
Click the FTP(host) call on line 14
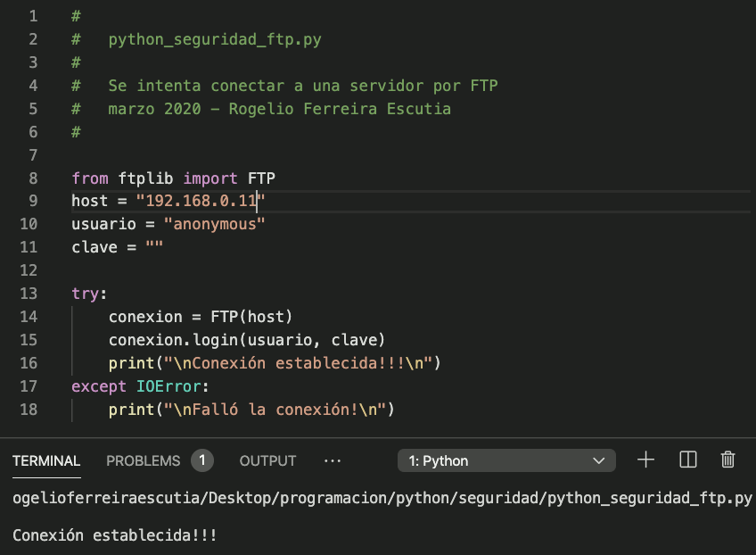tap(251, 317)
